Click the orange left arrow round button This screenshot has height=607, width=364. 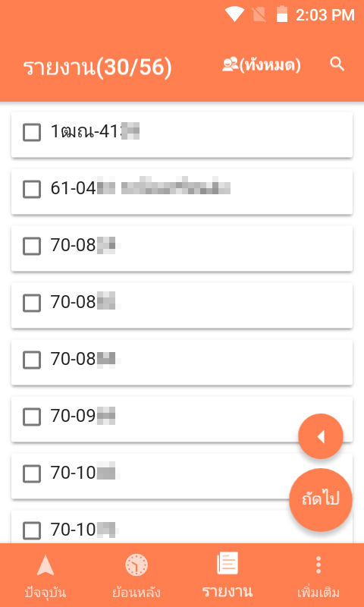[321, 437]
